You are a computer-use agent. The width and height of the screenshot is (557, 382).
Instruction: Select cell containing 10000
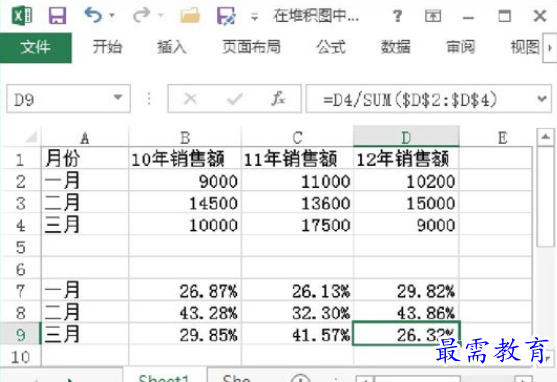(x=185, y=225)
